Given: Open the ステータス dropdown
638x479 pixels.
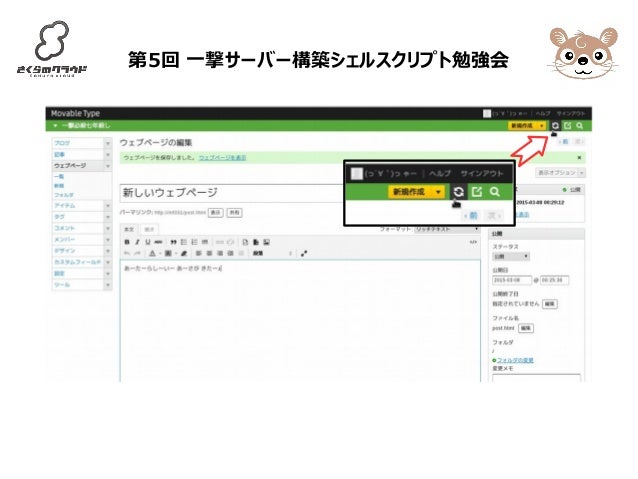Looking at the screenshot, I should coord(511,256).
